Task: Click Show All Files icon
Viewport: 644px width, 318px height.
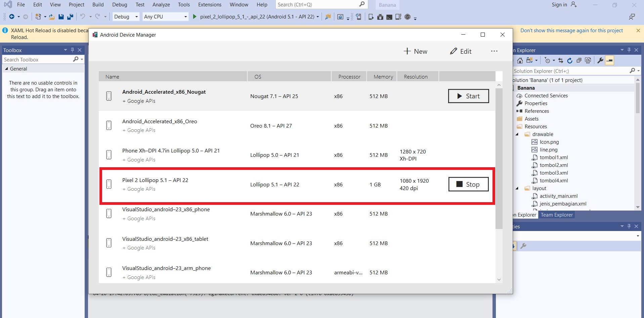Action: pos(588,60)
